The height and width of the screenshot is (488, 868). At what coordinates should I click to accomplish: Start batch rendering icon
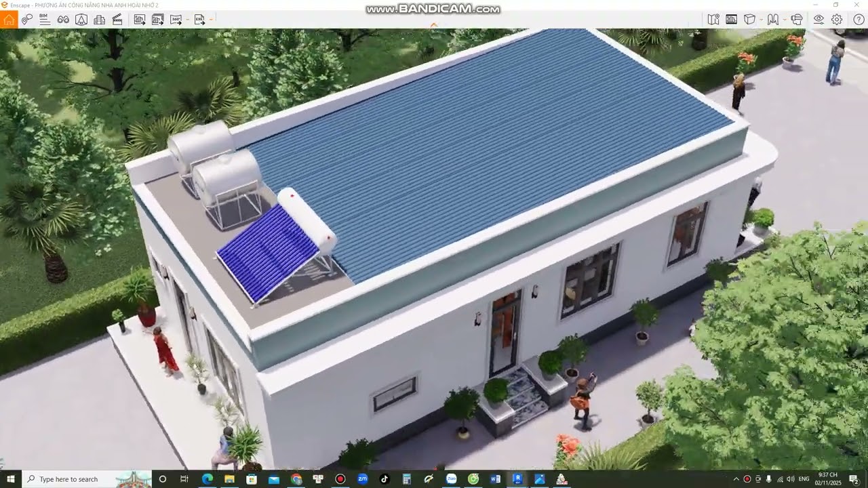click(x=157, y=20)
